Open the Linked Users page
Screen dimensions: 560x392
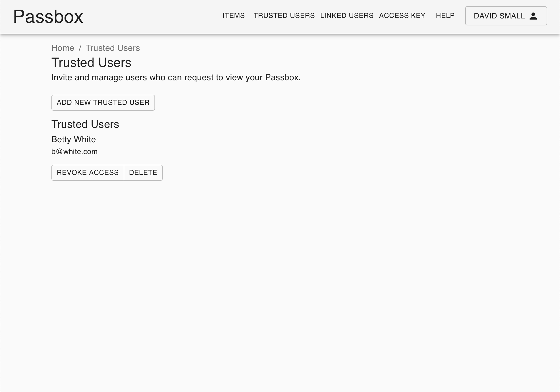[x=347, y=16]
